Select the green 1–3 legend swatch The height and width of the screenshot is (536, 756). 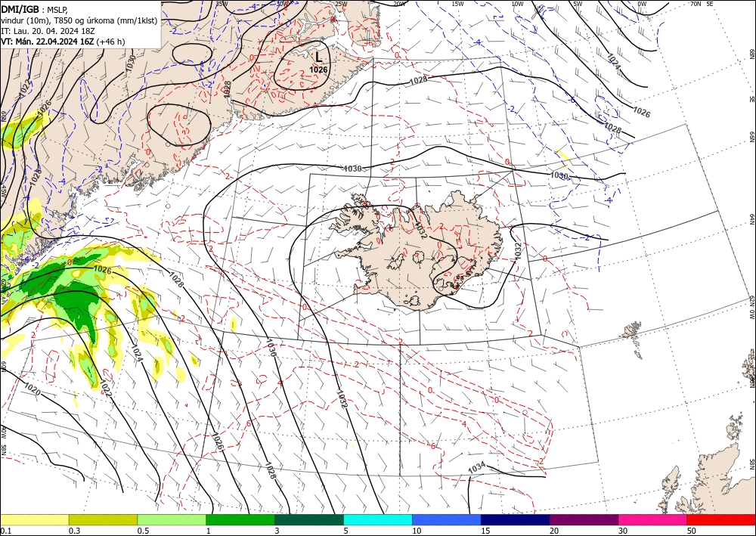pos(240,519)
